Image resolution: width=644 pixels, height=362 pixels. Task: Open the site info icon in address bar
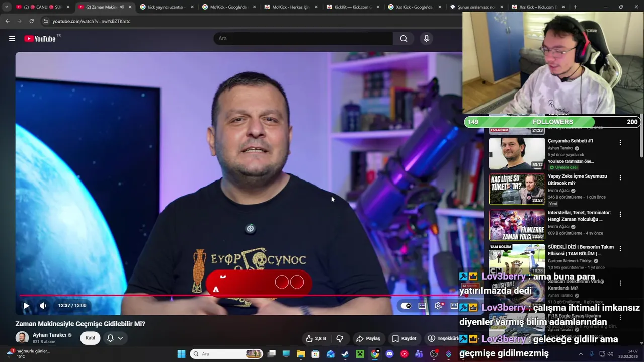coord(46,21)
